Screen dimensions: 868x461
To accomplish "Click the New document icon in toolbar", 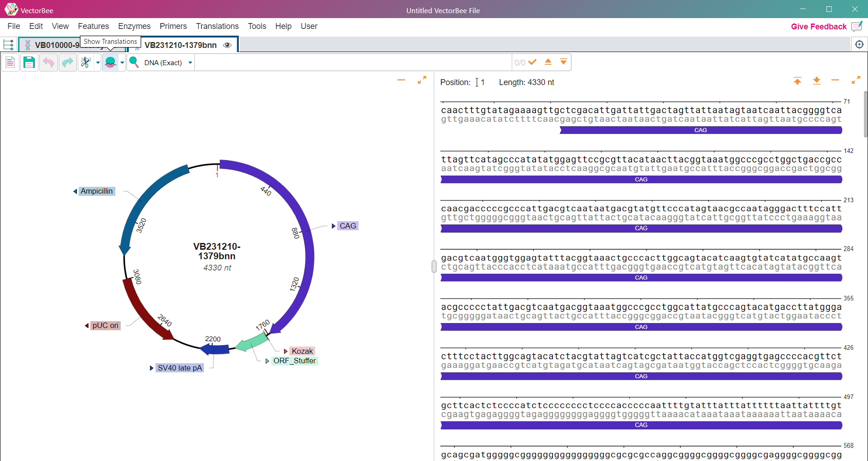I will (10, 62).
